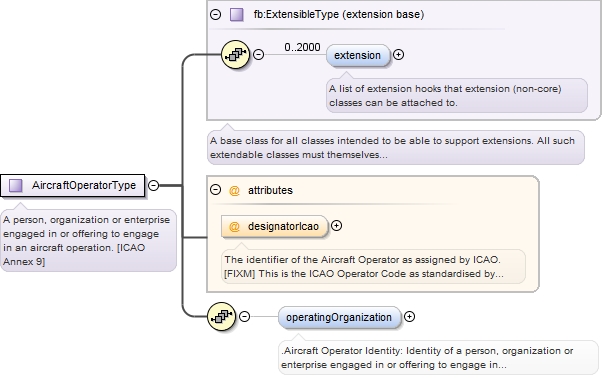Click the orange @ icon in attributes header

(x=234, y=191)
